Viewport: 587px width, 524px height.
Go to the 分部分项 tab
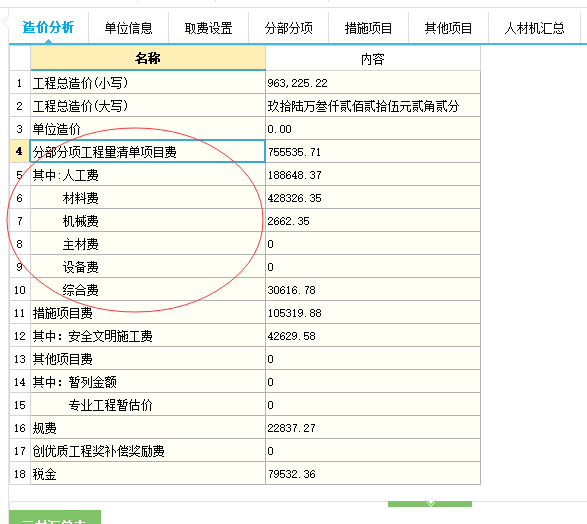(x=289, y=28)
